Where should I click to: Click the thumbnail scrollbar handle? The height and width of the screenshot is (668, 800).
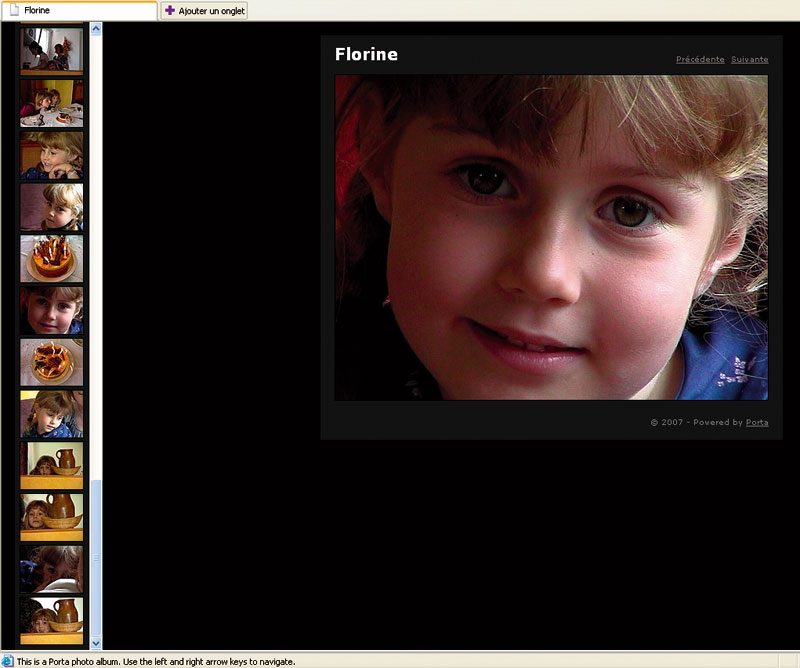pos(95,558)
